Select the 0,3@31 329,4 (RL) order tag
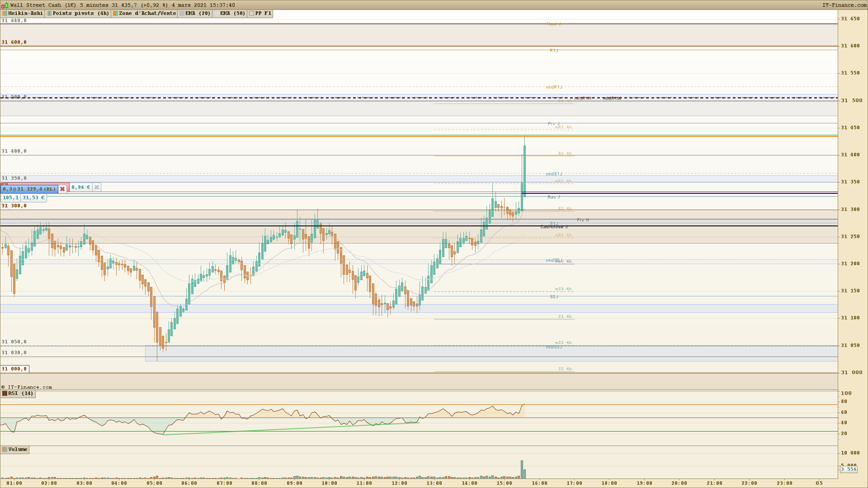Image resolution: width=868 pixels, height=488 pixels. click(x=29, y=189)
